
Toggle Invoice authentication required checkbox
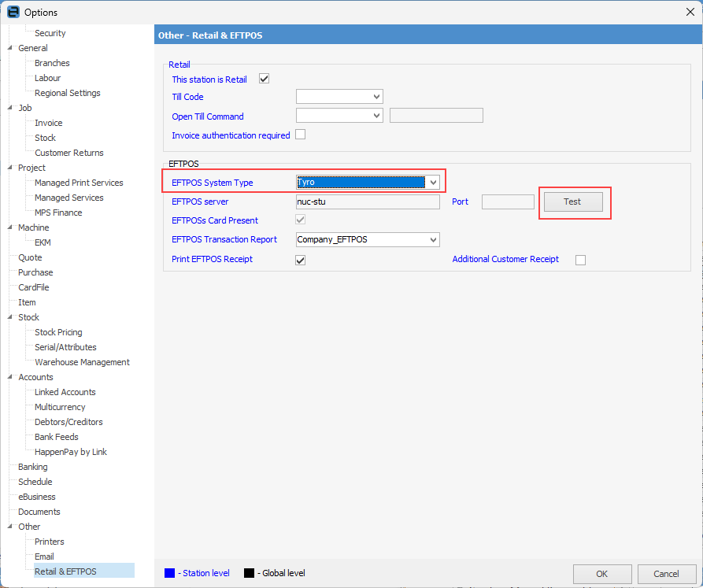coord(300,135)
